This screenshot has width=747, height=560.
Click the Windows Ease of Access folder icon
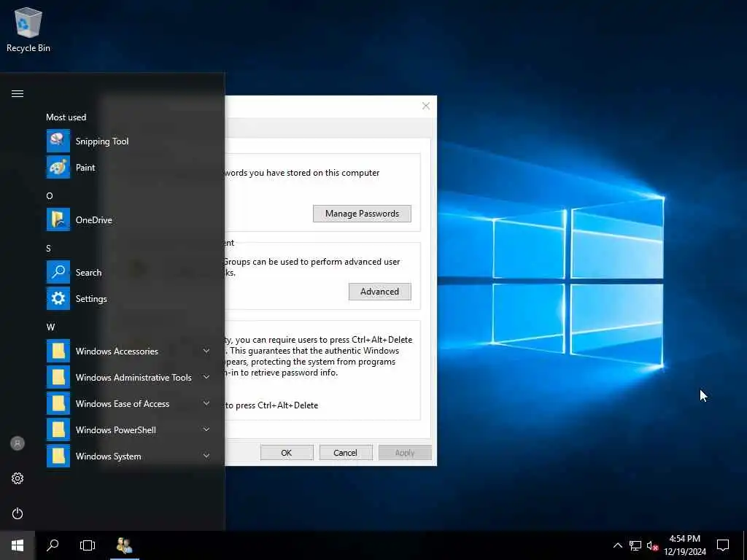(x=58, y=403)
